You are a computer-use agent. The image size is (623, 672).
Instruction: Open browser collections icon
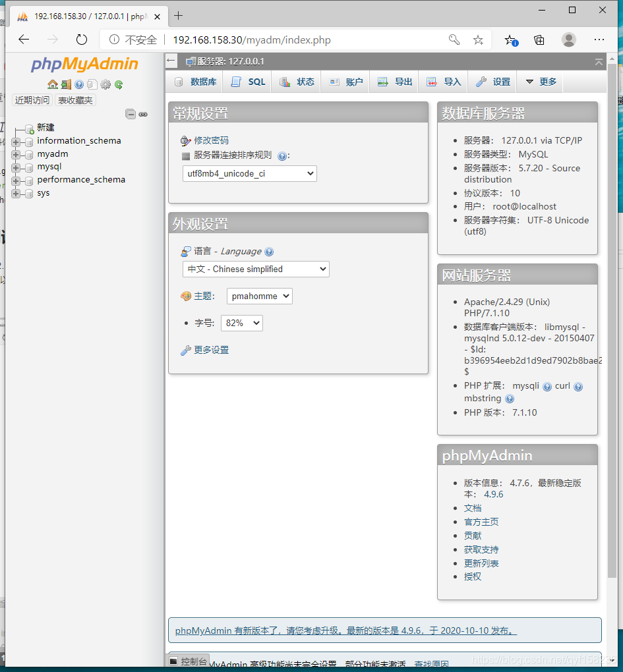coord(539,40)
